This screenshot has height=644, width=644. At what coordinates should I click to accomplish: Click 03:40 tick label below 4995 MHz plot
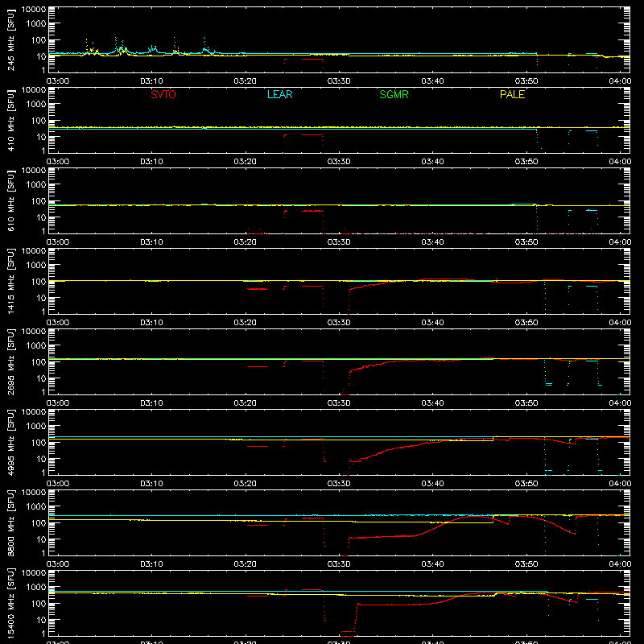(x=432, y=484)
